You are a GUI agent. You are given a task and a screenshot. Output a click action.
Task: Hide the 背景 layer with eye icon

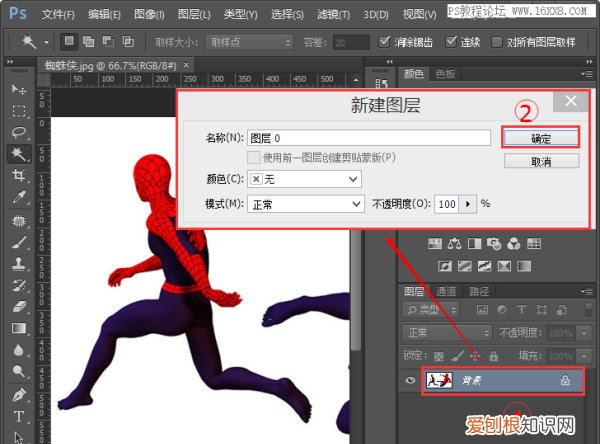click(x=410, y=380)
